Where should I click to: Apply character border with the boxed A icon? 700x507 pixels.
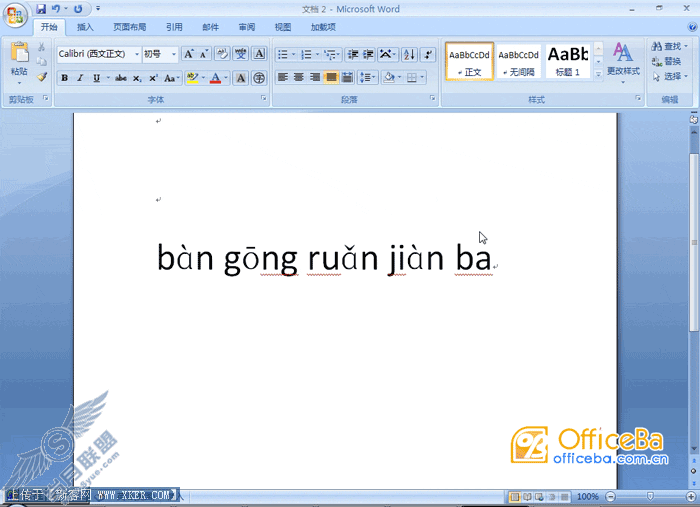click(x=259, y=54)
